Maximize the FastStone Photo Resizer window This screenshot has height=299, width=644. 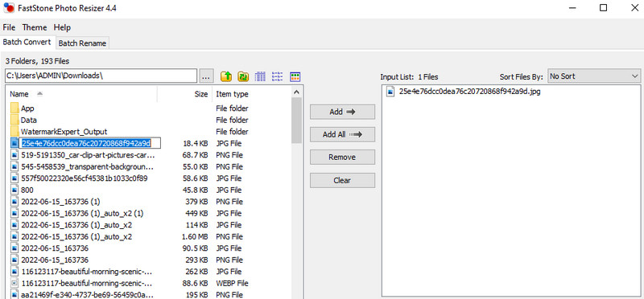pyautogui.click(x=603, y=8)
